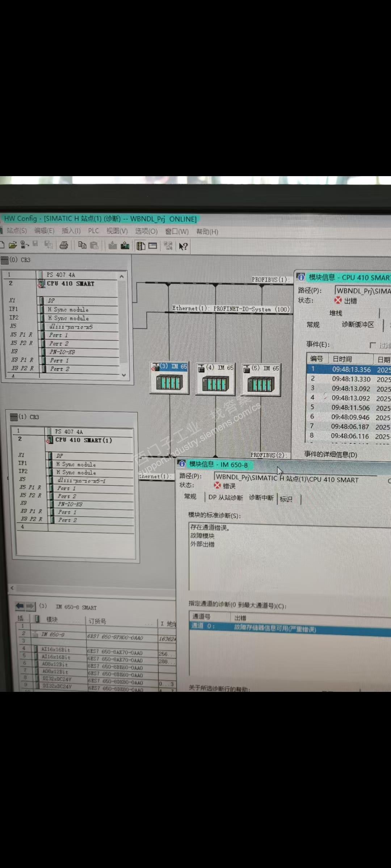Viewport: 391px width, 868px height.
Task: Switch to 诊断中断 tab in IM 650-8 dialog
Action: point(261,498)
